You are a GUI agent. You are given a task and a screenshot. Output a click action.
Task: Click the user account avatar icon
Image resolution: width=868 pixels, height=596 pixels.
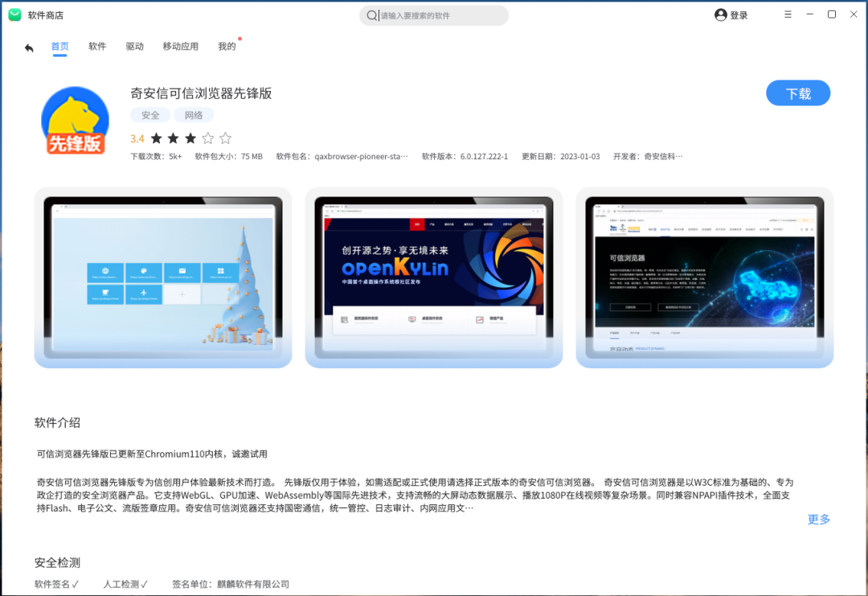(x=720, y=15)
